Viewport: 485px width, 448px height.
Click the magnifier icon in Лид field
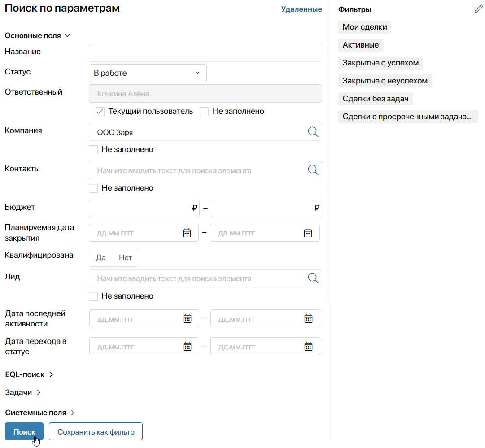point(313,278)
